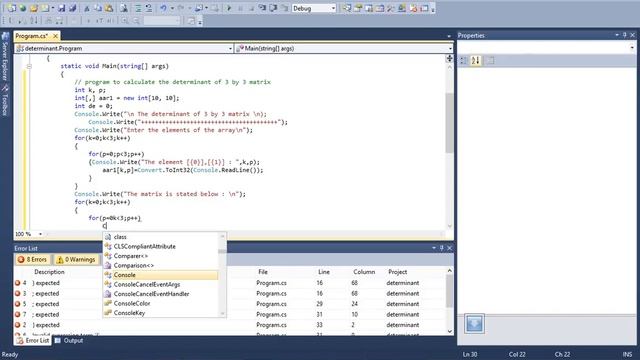The width and height of the screenshot is (640, 360).
Task: Select the '} expected' error on line 33
Action: pyautogui.click(x=230, y=325)
